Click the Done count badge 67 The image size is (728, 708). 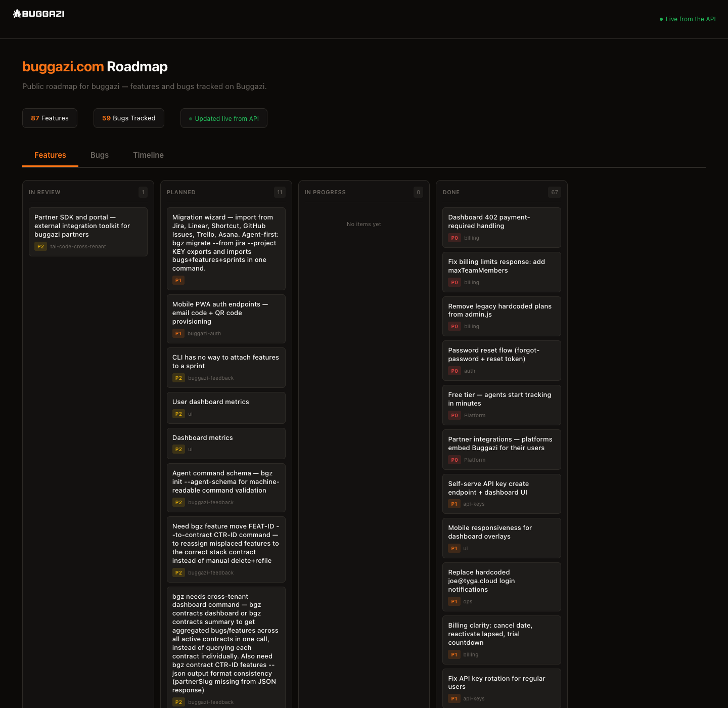(555, 192)
